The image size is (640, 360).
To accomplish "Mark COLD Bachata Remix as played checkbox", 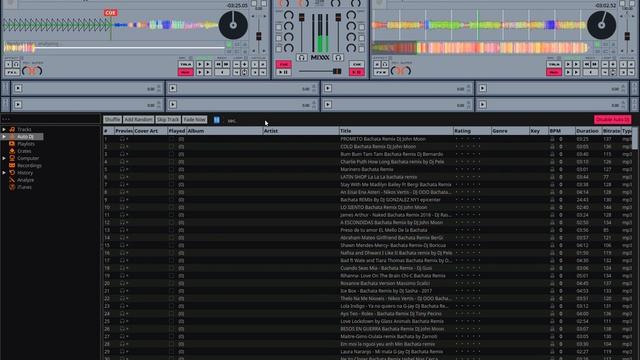I will [172, 147].
